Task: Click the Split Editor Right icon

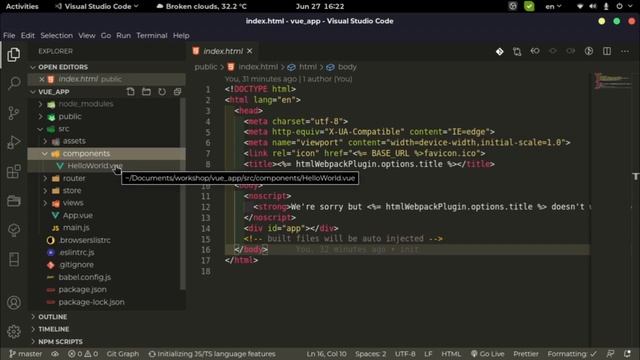Action: pos(607,51)
